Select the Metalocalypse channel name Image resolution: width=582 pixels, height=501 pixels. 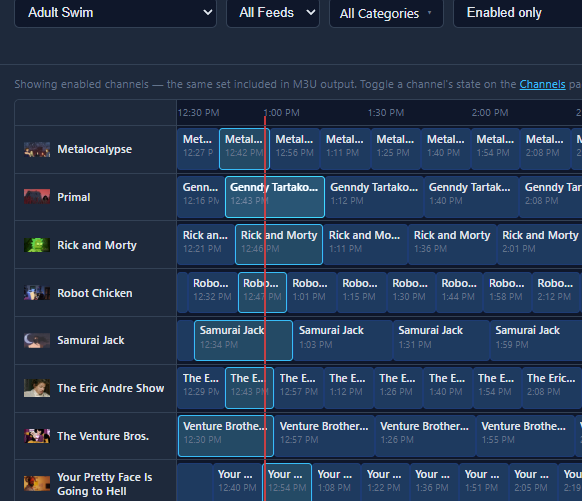point(94,149)
